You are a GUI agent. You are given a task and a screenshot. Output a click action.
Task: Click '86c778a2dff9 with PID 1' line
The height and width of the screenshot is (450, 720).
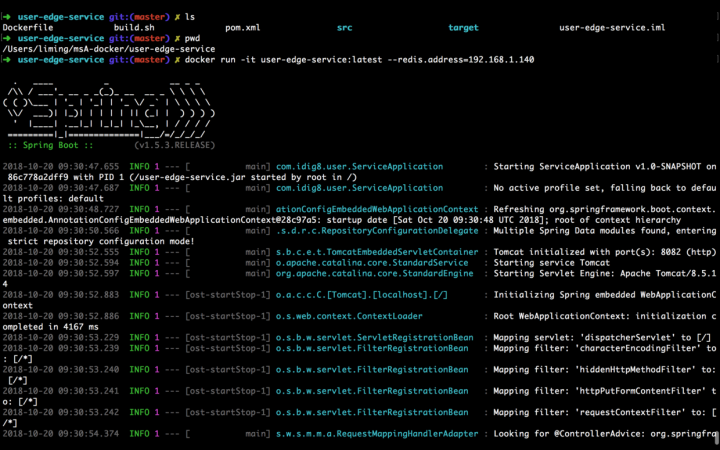[x=68, y=177]
